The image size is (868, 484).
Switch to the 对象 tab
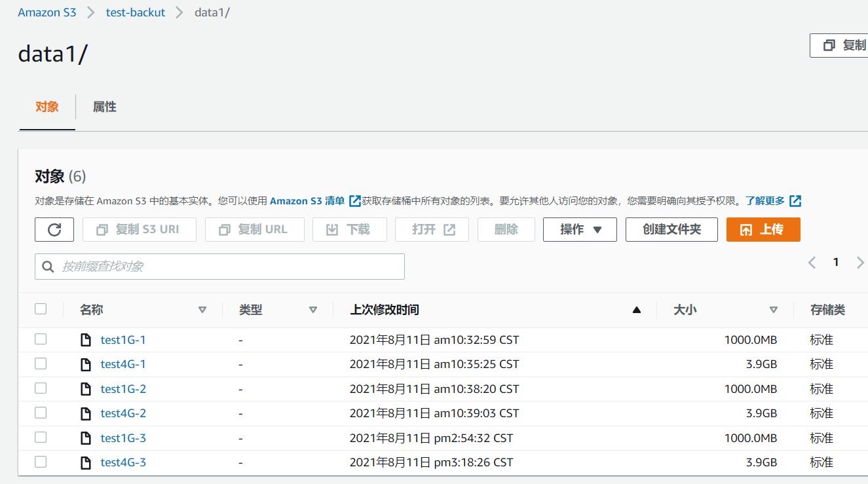[x=47, y=107]
